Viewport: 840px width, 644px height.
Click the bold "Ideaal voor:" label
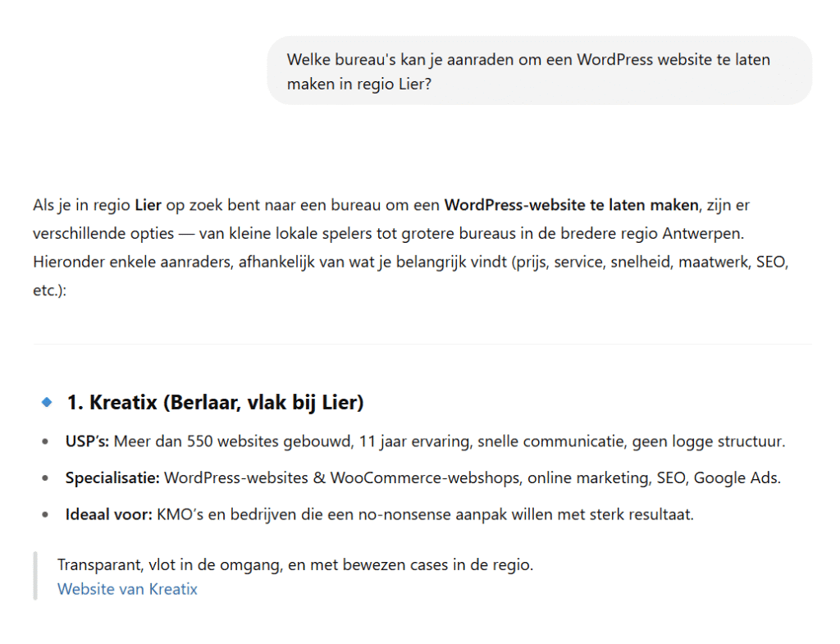(107, 515)
